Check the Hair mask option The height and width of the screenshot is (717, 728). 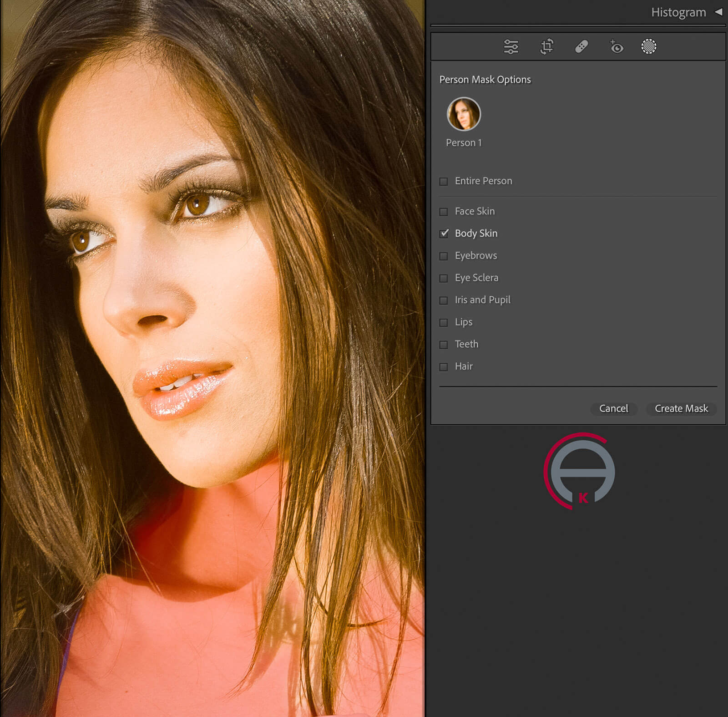(444, 367)
